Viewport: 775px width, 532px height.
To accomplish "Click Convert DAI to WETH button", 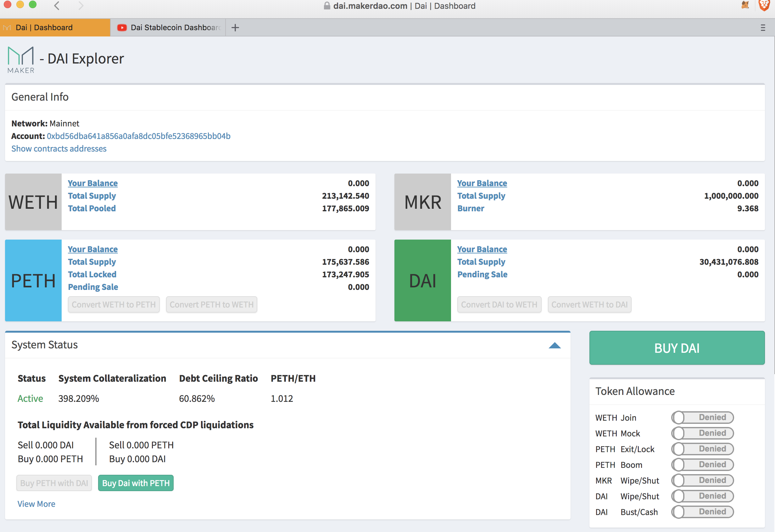I will 499,304.
